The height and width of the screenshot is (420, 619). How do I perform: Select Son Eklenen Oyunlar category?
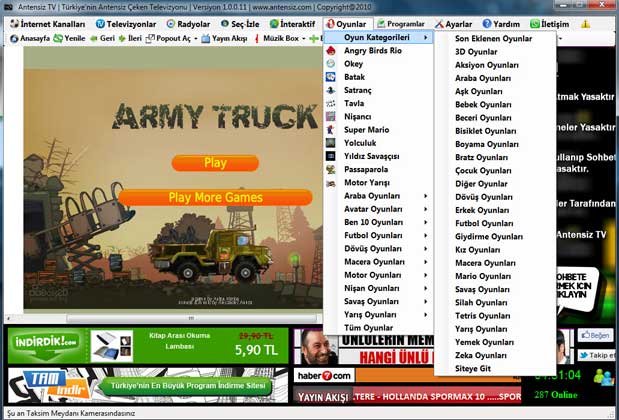[493, 39]
